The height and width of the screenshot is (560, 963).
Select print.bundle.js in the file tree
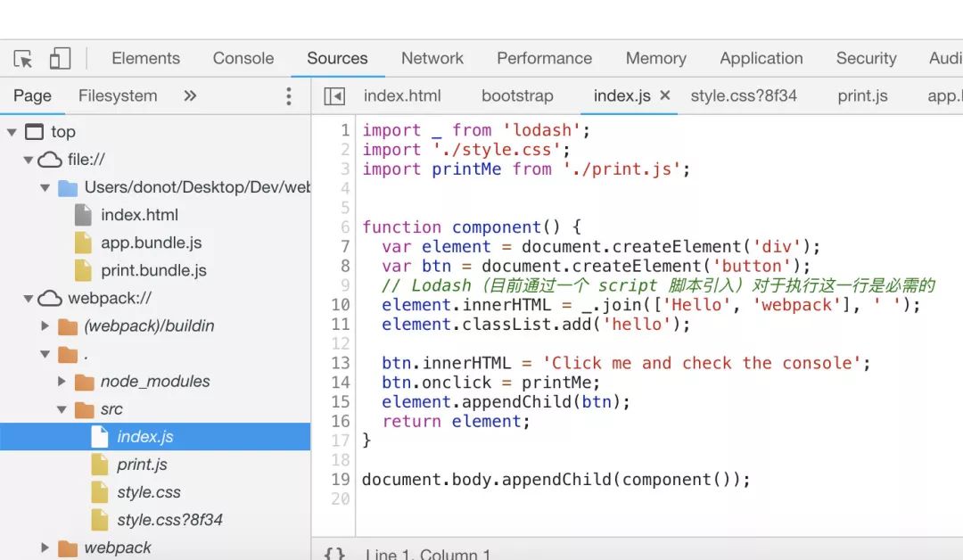click(153, 270)
